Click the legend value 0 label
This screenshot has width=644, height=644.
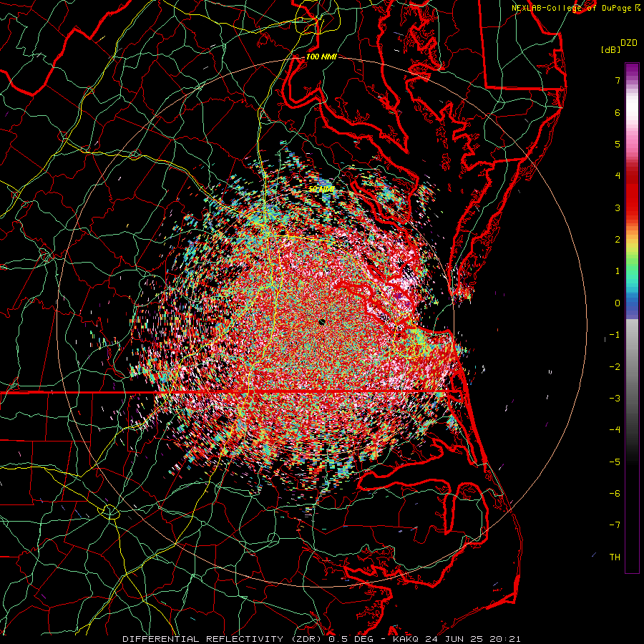point(618,303)
